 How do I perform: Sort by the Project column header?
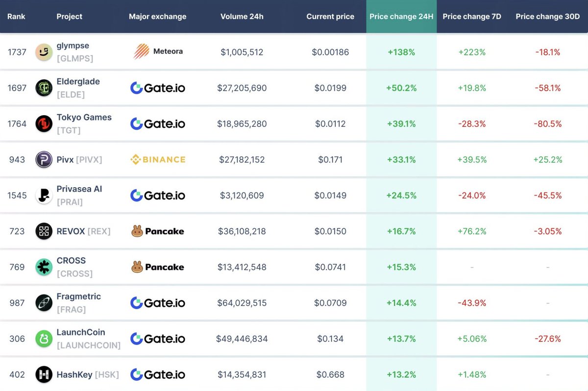point(70,16)
